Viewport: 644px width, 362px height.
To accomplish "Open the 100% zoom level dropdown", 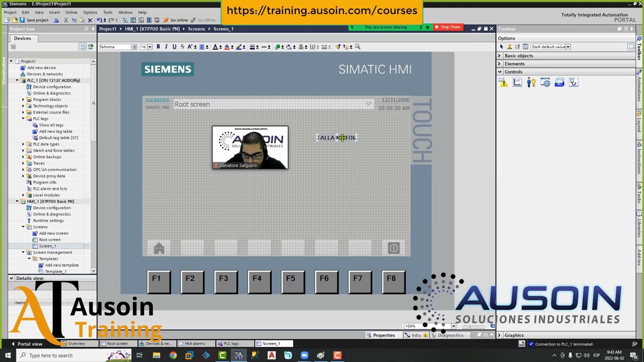I will pyautogui.click(x=453, y=326).
